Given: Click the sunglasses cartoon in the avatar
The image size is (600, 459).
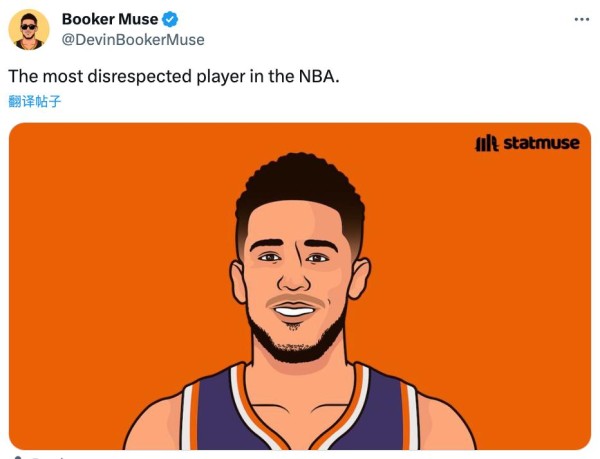Looking at the screenshot, I should 29,27.
